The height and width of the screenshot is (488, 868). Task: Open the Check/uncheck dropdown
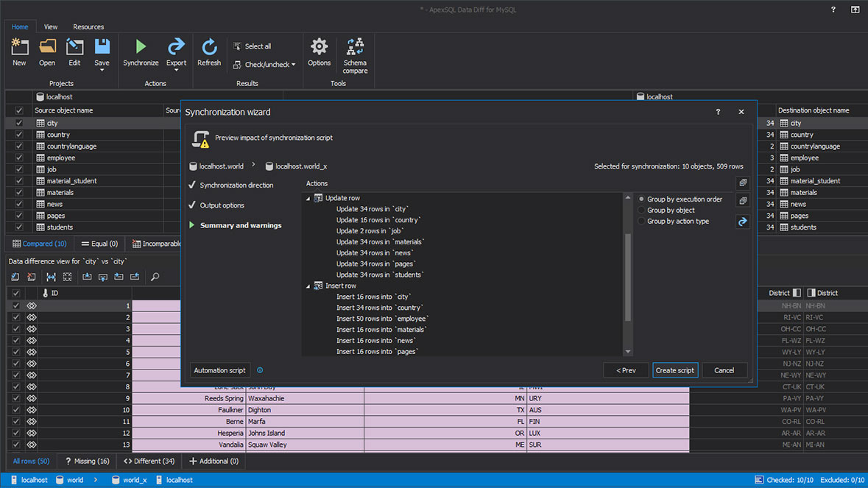[x=264, y=64]
